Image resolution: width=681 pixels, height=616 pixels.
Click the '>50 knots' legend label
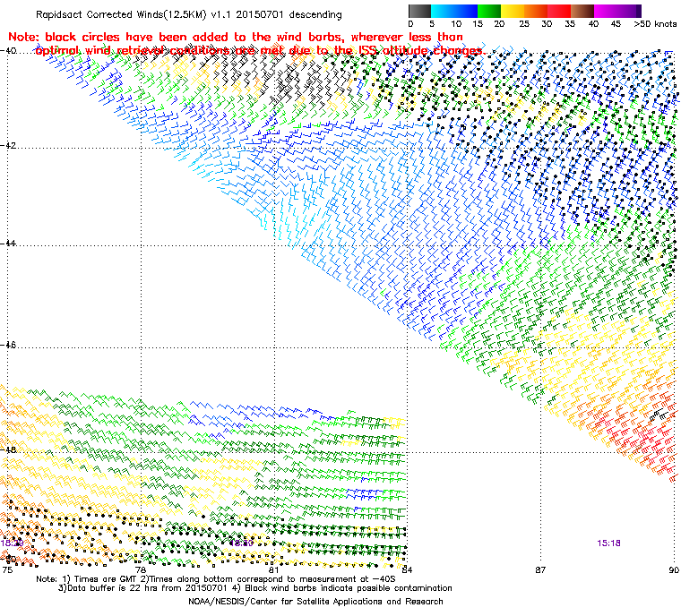[x=655, y=24]
